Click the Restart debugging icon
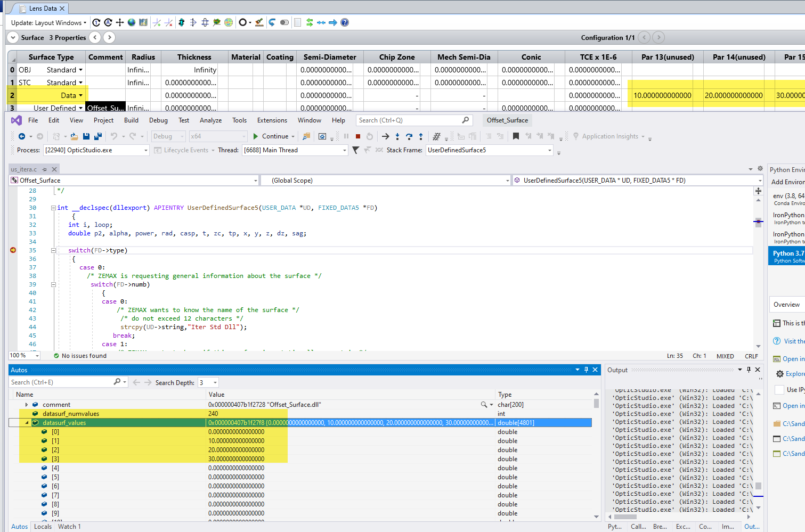The height and width of the screenshot is (532, 805). coord(370,136)
